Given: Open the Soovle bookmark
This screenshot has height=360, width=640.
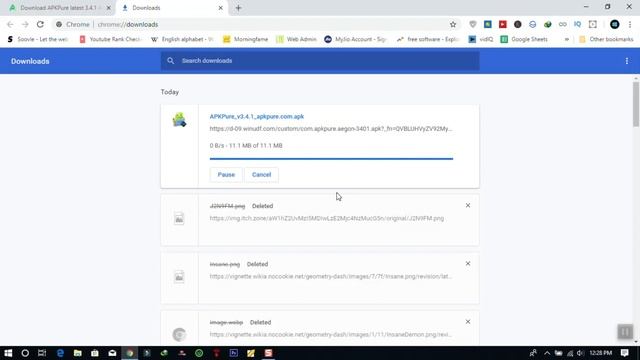Looking at the screenshot, I should 38,39.
